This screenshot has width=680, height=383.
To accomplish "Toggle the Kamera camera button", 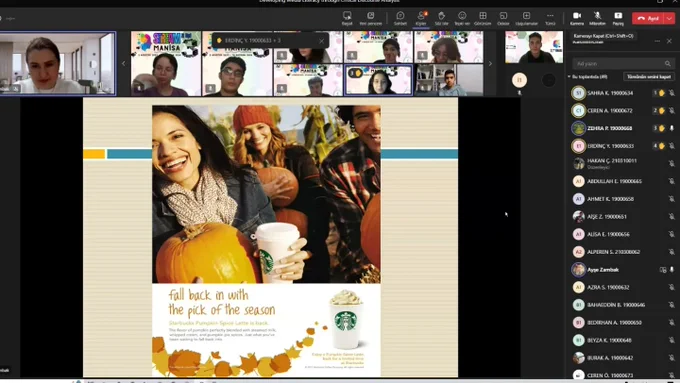I will click(577, 18).
